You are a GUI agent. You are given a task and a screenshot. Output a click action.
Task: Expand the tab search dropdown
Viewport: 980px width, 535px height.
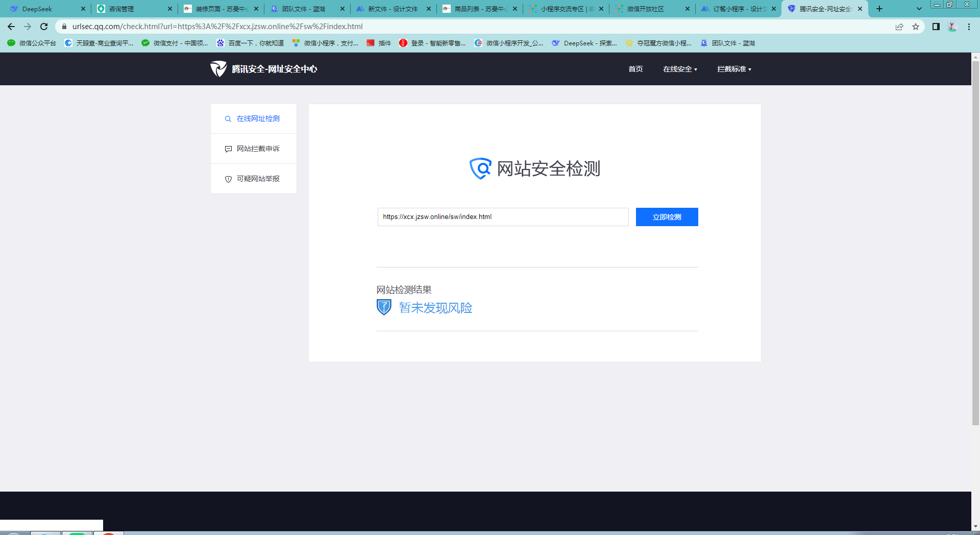[919, 9]
